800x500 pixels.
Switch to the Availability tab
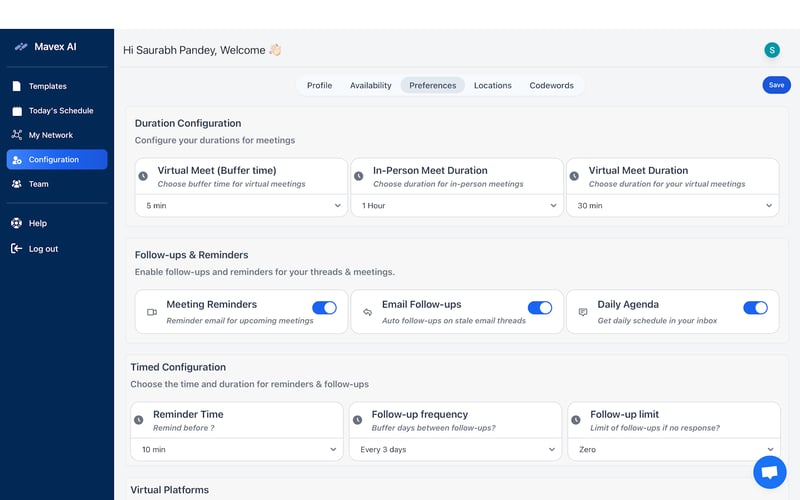click(x=370, y=86)
